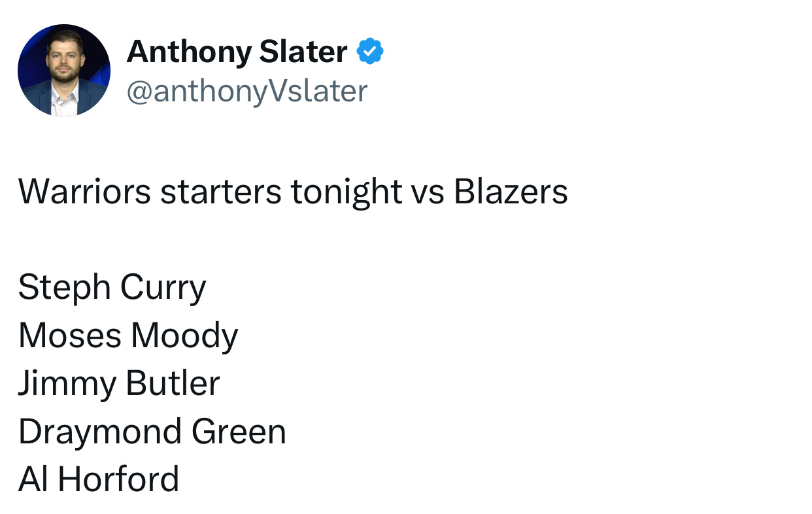
Task: Click the surname Butler
Action: click(x=173, y=383)
